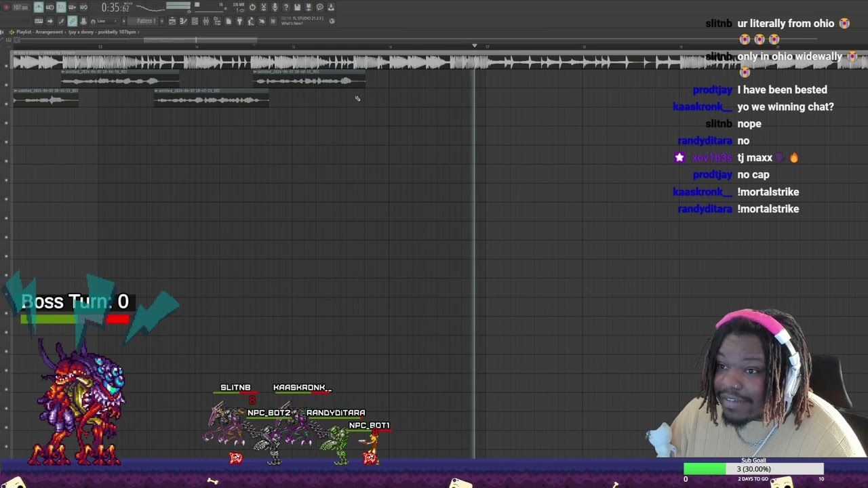Select the untitled 18-48-15_REC audio clip

309,79
